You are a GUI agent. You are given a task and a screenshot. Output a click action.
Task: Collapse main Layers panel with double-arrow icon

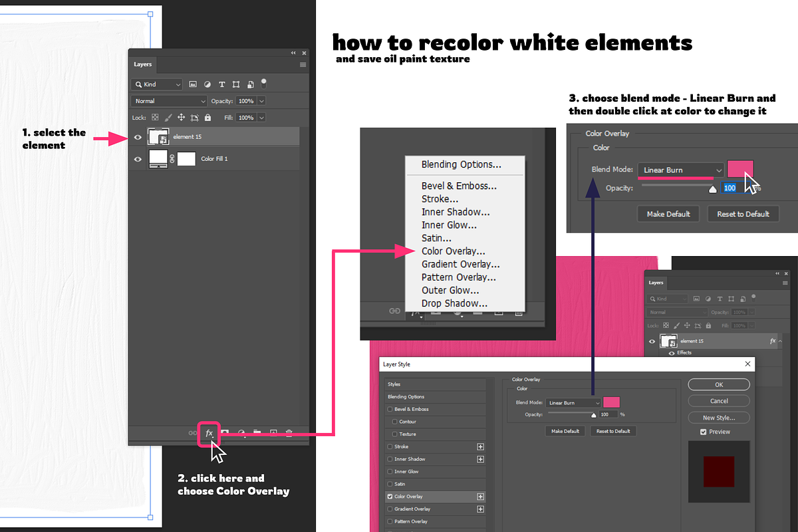293,53
